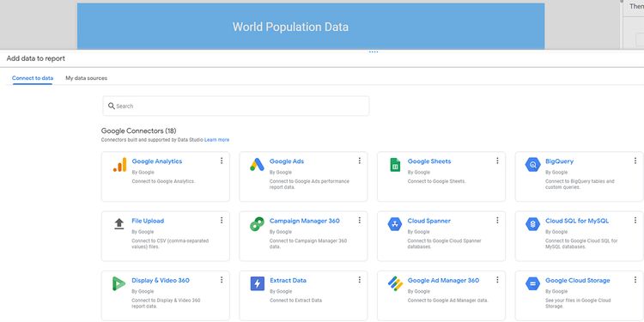Viewport: 644px width, 322px height.
Task: Open more options for Campaign Manager 360
Action: coord(360,220)
